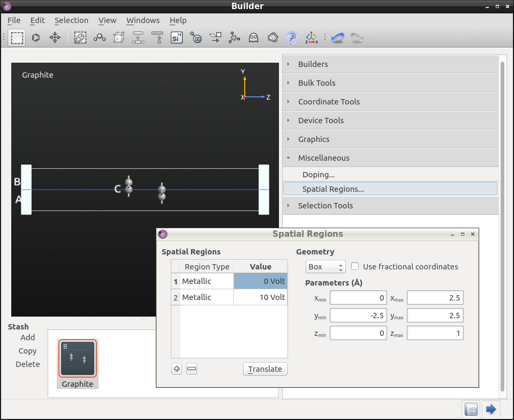Click the ymax input field

point(435,316)
